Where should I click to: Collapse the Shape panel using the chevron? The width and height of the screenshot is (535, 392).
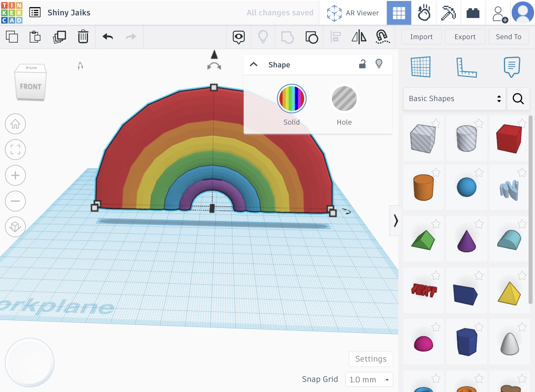click(254, 65)
